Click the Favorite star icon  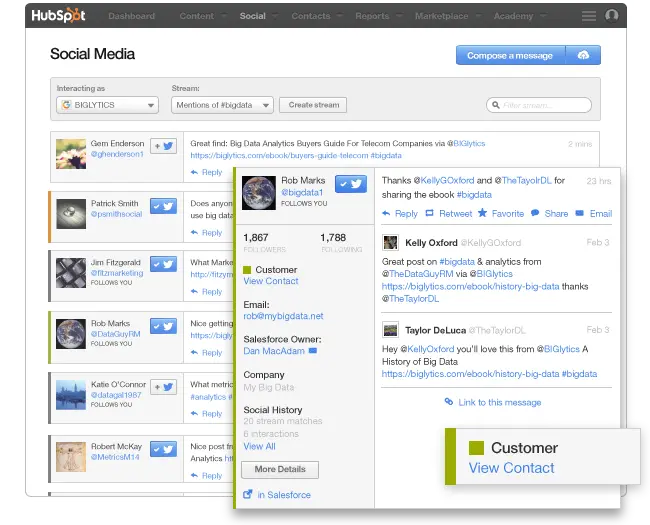(x=482, y=213)
